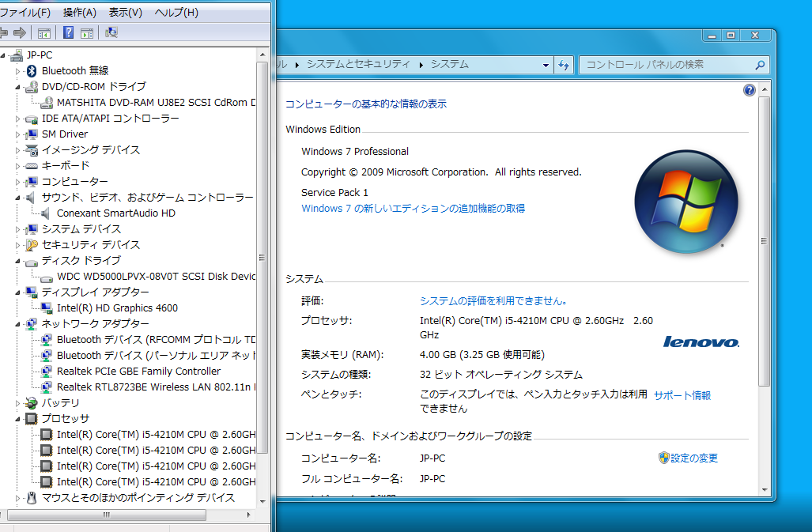Select the バッテリ battery icon
Image resolution: width=812 pixels, height=532 pixels.
click(x=32, y=403)
